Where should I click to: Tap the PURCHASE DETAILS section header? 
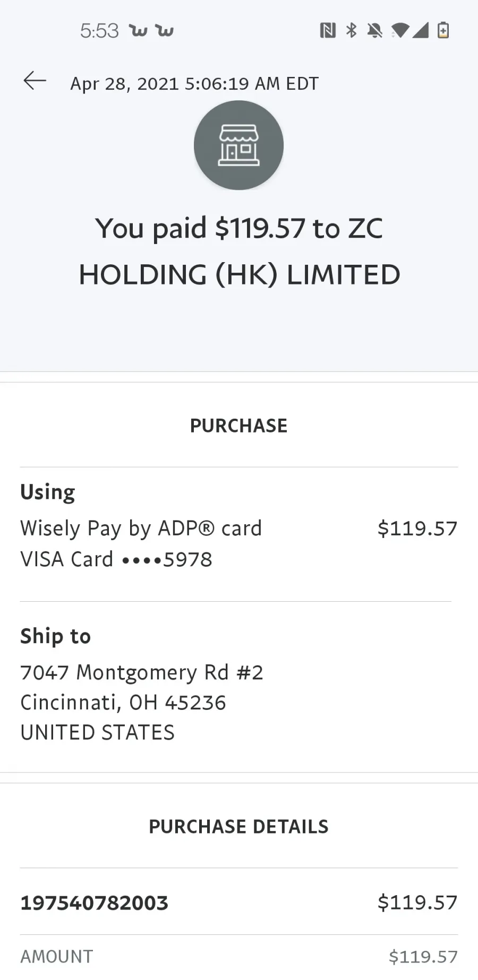pyautogui.click(x=239, y=827)
